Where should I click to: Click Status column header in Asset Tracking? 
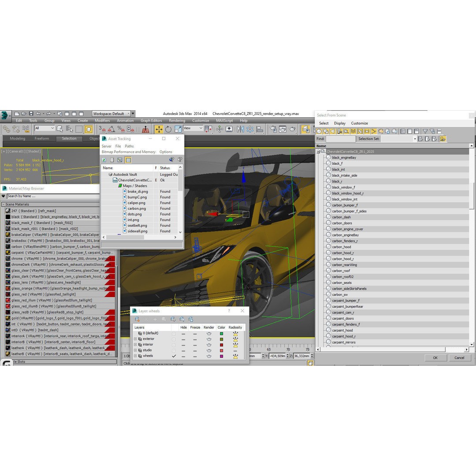(168, 168)
